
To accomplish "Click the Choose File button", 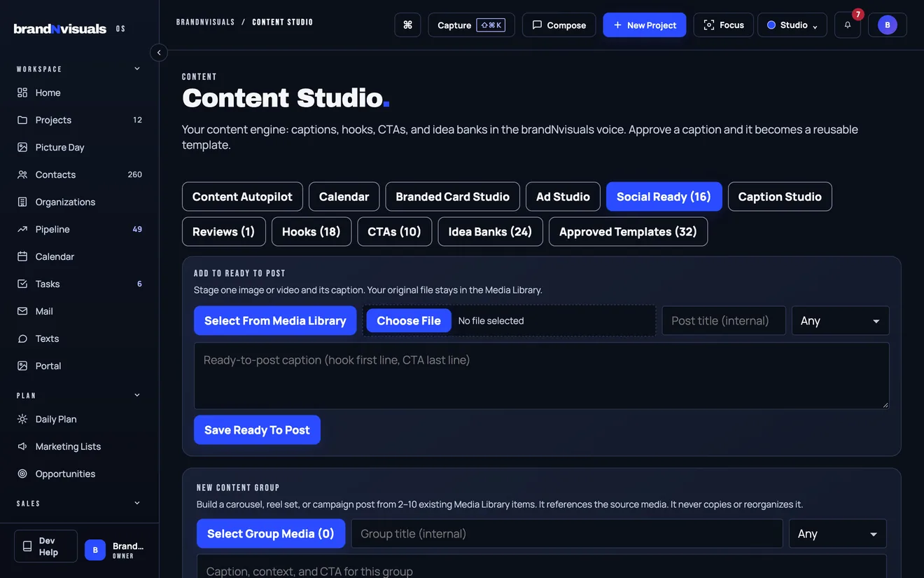I will [x=409, y=321].
